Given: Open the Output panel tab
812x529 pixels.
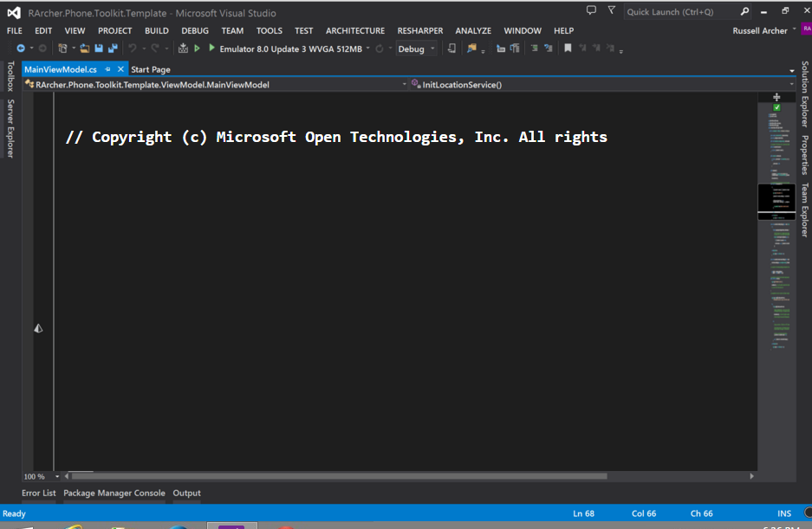Looking at the screenshot, I should [x=186, y=493].
